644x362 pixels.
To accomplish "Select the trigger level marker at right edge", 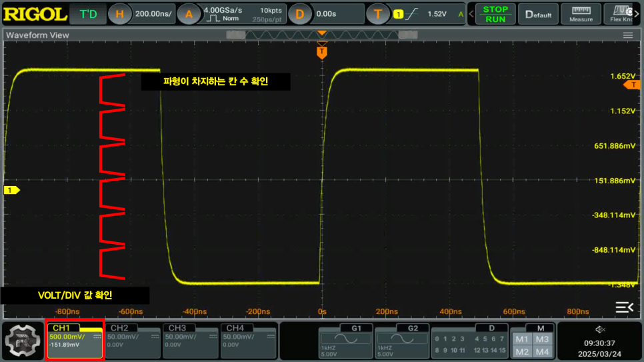I will click(x=633, y=85).
